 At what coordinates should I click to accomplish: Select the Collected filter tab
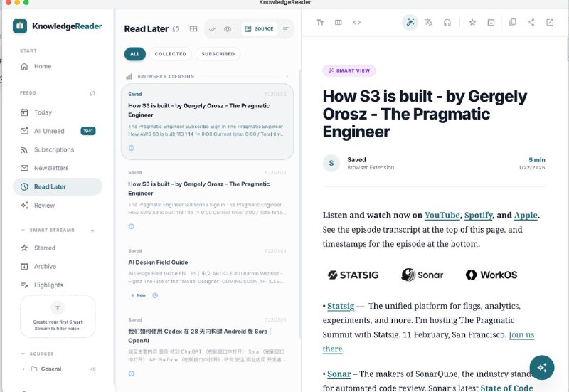click(x=170, y=54)
